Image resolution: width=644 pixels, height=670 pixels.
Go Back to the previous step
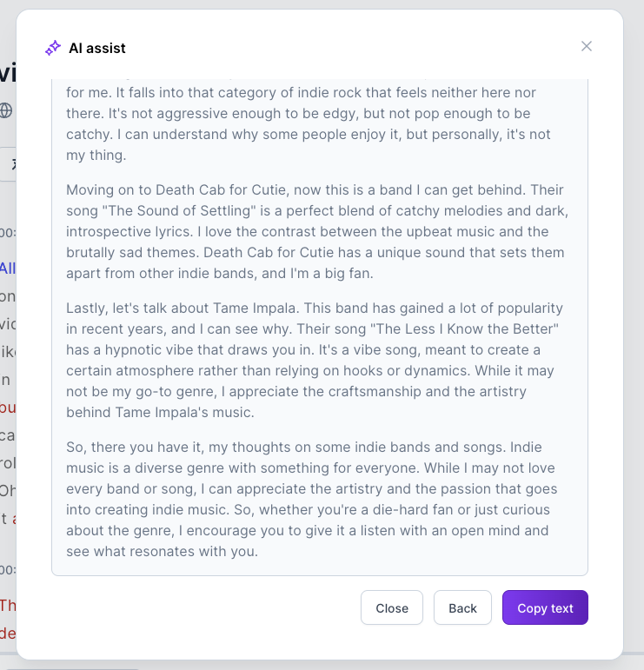pos(462,608)
